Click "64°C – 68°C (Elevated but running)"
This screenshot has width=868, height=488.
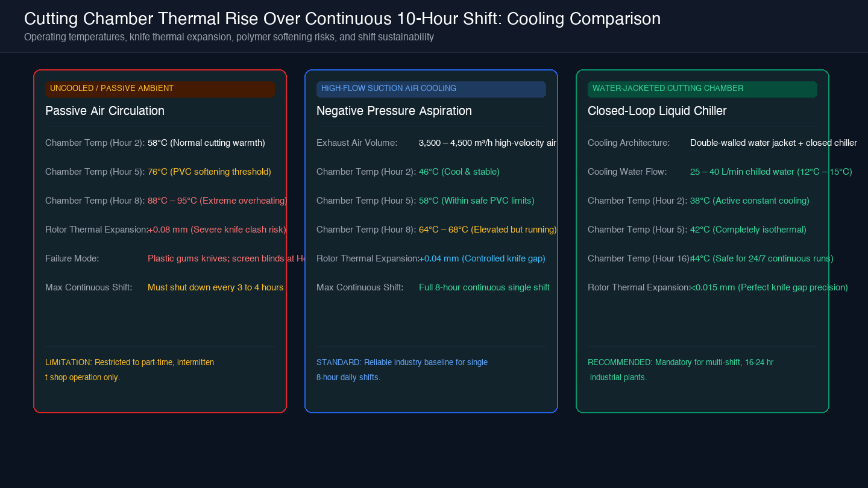coord(488,230)
